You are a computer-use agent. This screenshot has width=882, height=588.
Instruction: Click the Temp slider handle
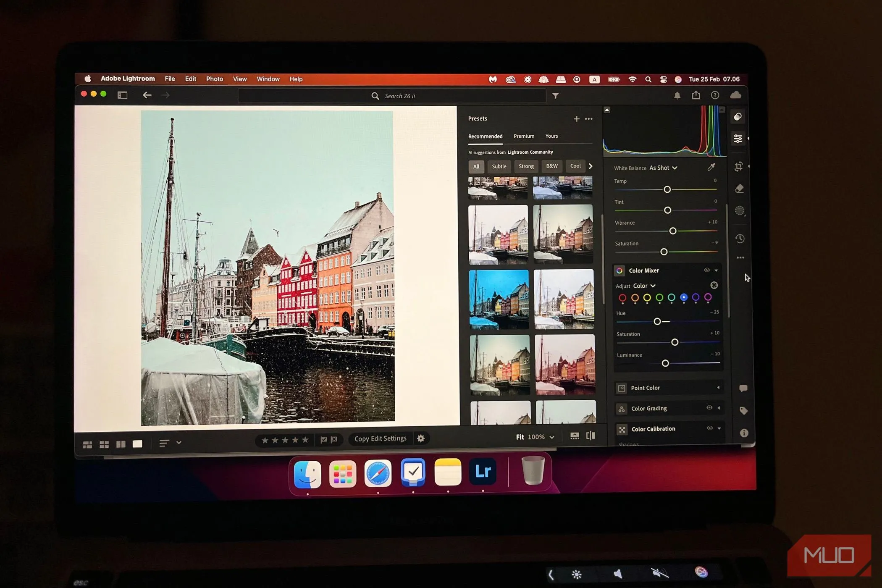pos(667,189)
